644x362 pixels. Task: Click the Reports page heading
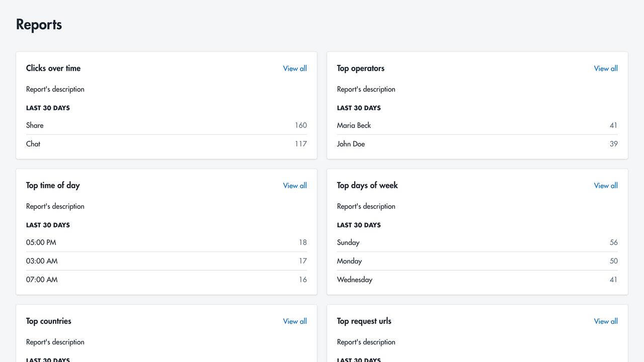[x=39, y=25]
